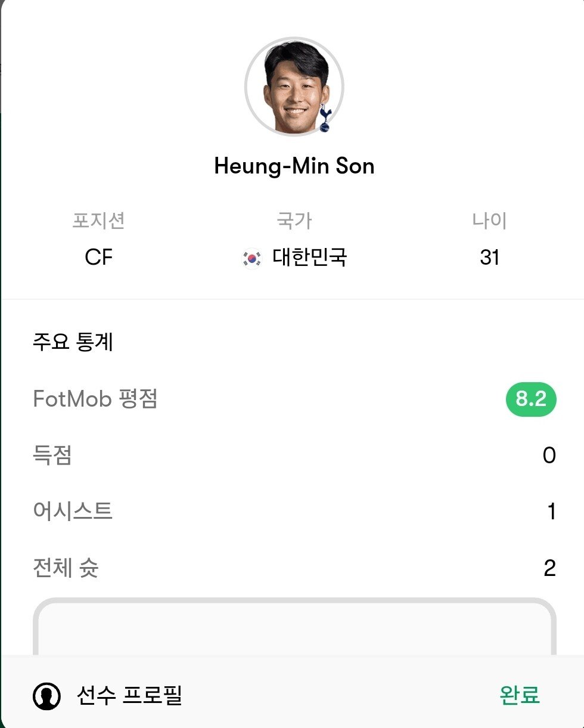This screenshot has height=728, width=584.
Task: Click the Tottenham club crest badge
Action: point(324,117)
